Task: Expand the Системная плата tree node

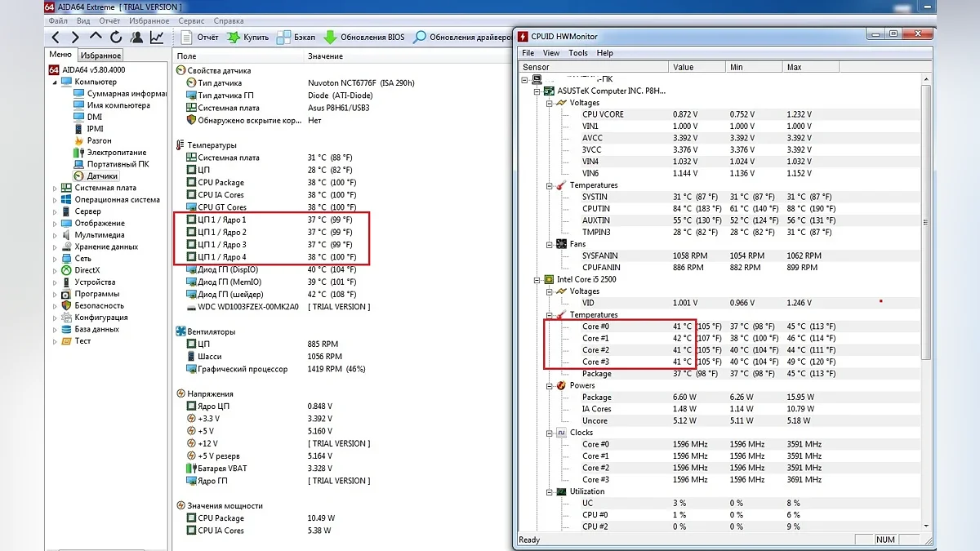Action: click(x=56, y=188)
